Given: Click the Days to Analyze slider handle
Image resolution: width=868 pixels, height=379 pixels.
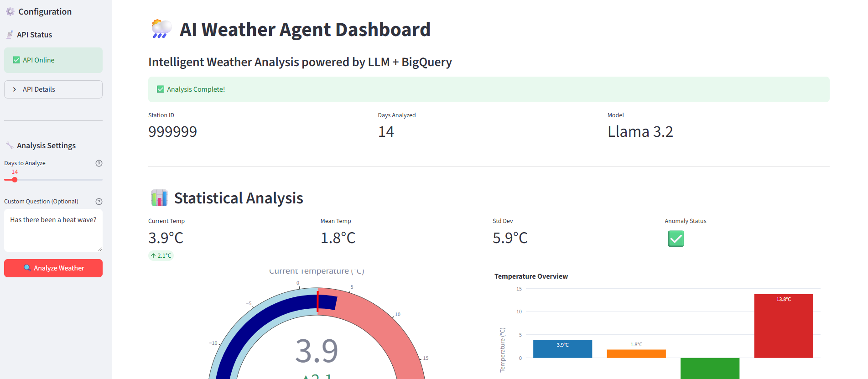Looking at the screenshot, I should click(15, 180).
